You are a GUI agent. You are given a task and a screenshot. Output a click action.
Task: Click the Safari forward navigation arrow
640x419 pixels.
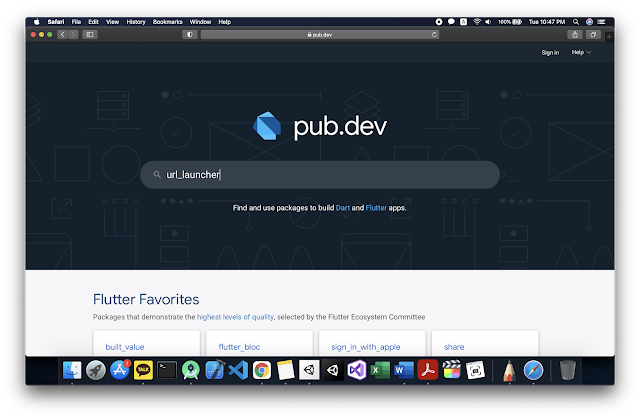(73, 35)
